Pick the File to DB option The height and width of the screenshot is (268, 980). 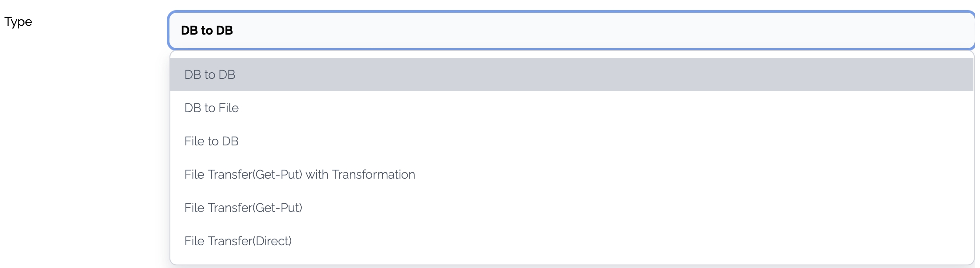tap(212, 141)
